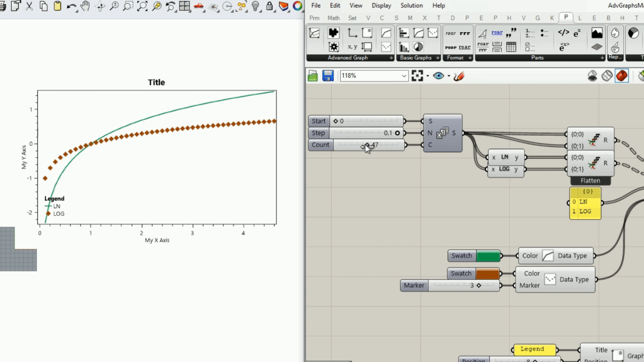Switch to the Math component tab

tap(334, 18)
